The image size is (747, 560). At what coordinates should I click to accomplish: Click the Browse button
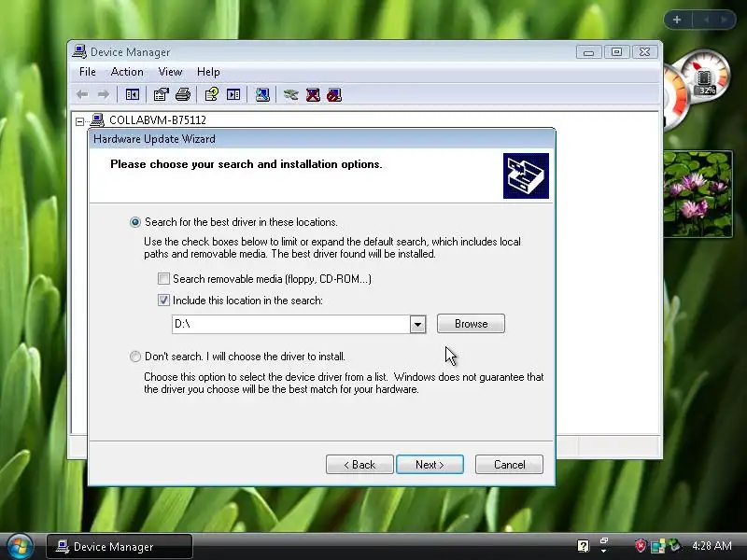471,324
